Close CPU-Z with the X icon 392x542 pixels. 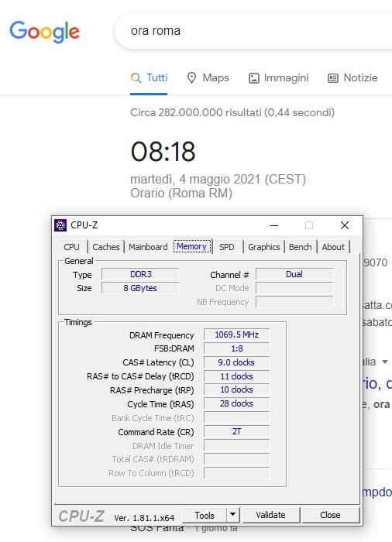[x=345, y=225]
